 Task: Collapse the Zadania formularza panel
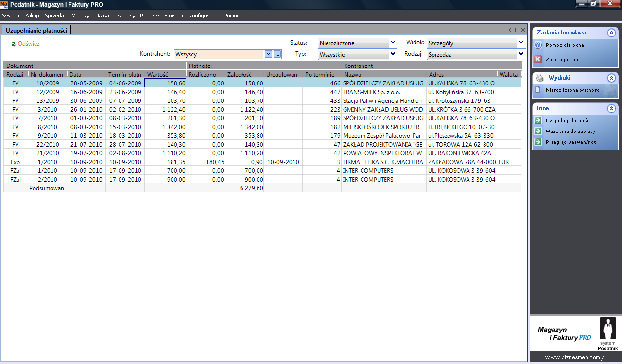coord(611,33)
